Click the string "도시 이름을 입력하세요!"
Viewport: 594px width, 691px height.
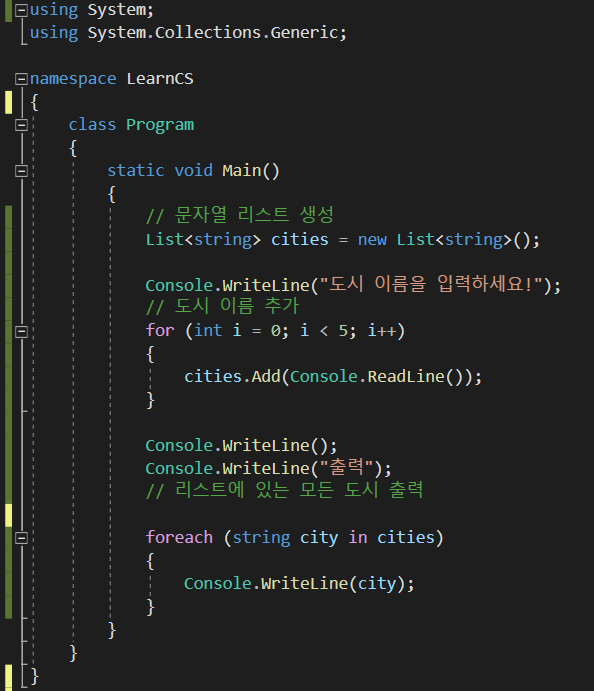pos(431,285)
